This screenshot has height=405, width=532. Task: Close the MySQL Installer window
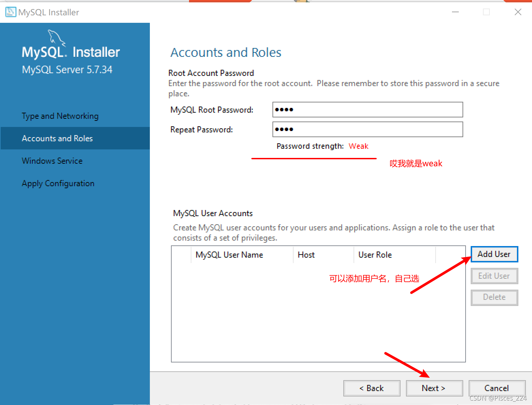[x=518, y=12]
